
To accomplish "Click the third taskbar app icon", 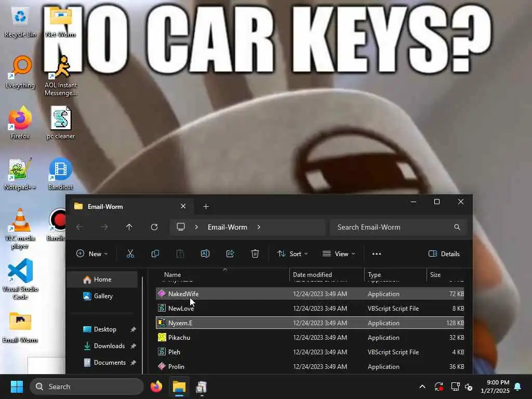I will pos(202,387).
